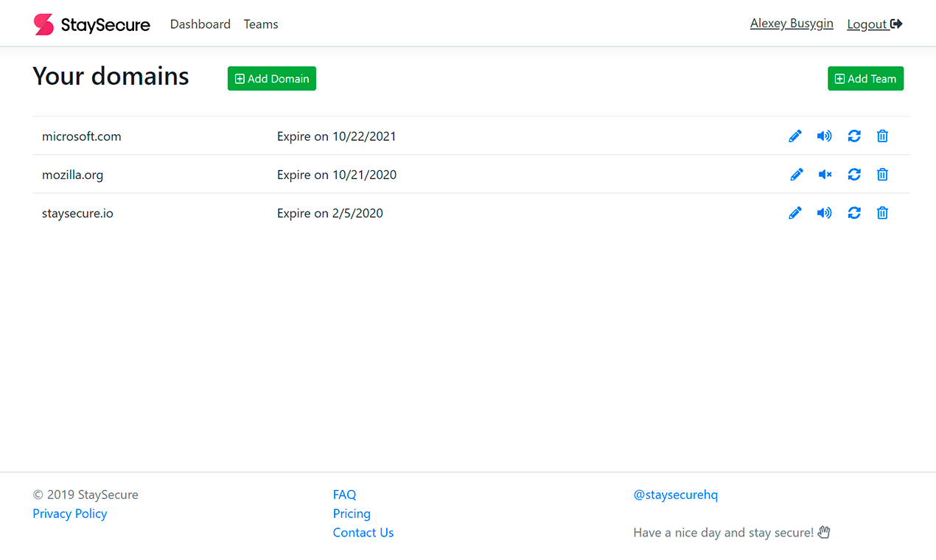Refresh the microsoft.com domain status
The width and height of the screenshot is (936, 560).
[x=853, y=136]
